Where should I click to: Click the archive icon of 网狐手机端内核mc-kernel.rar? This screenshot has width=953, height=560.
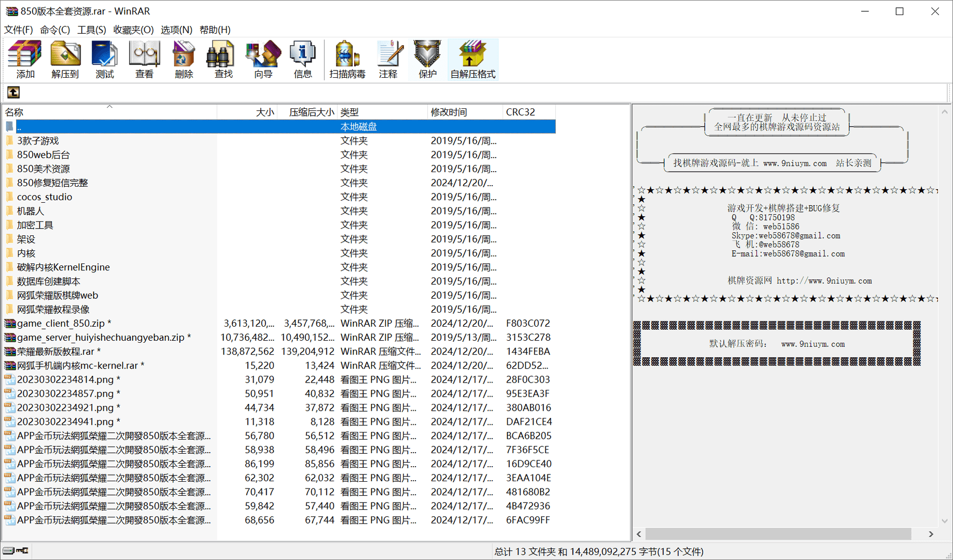tap(10, 365)
